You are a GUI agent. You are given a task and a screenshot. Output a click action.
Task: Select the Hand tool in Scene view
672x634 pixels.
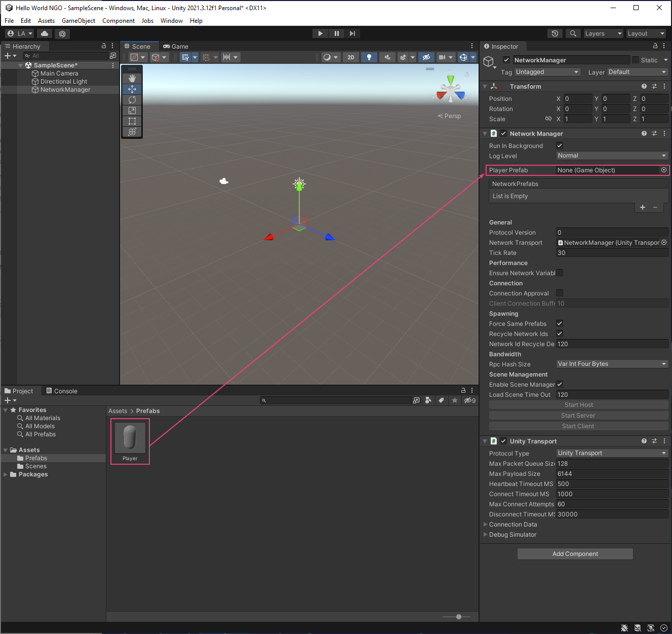click(x=132, y=79)
